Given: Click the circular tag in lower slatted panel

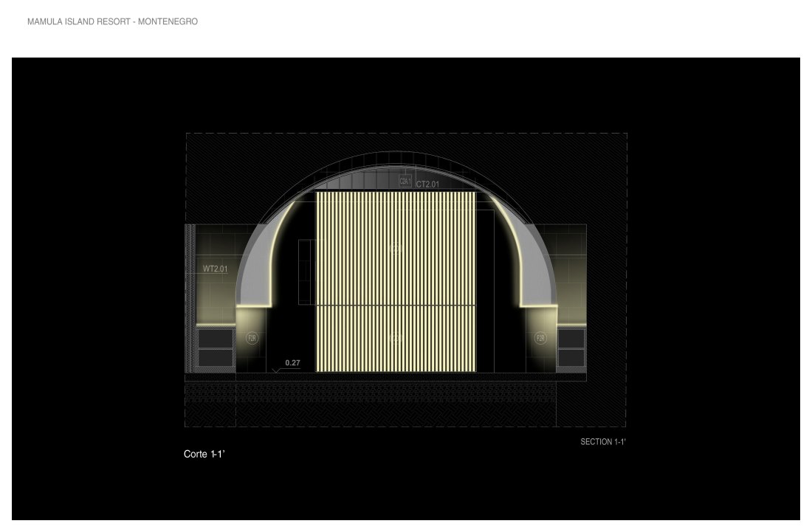Looking at the screenshot, I should 396,338.
